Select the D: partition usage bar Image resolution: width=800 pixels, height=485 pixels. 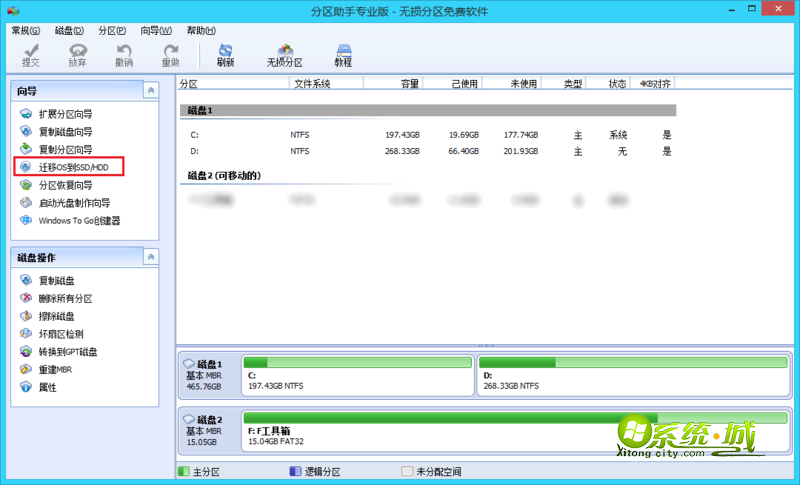click(x=633, y=363)
